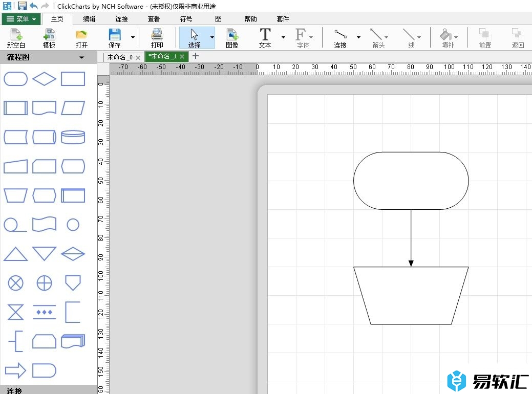
Task: Select the trapezoid shape on canvas
Action: [x=411, y=296]
